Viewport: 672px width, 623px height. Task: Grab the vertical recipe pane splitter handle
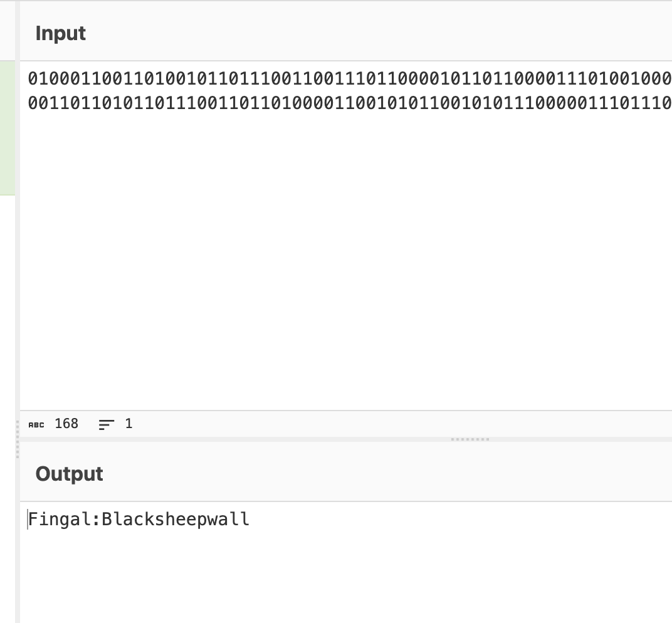[18, 439]
